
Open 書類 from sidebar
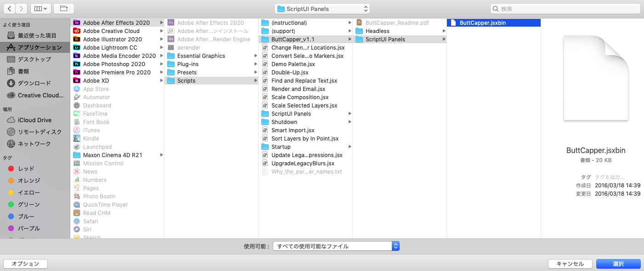(x=35, y=71)
